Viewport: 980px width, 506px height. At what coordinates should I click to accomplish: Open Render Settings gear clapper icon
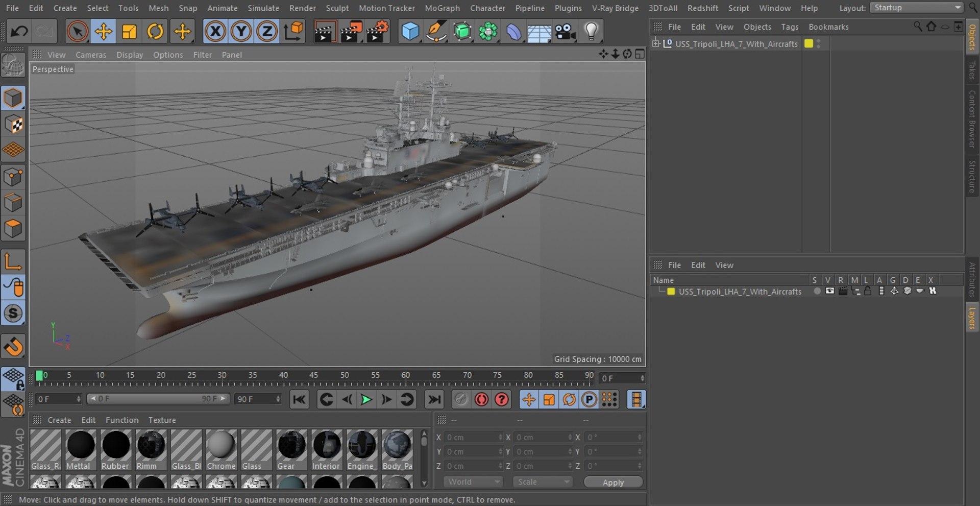tap(378, 32)
